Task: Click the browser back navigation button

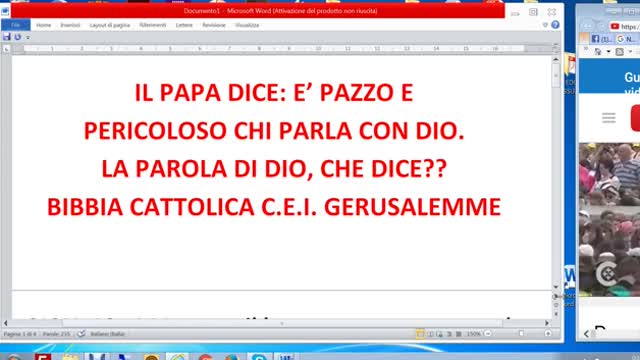Action: [x=588, y=26]
